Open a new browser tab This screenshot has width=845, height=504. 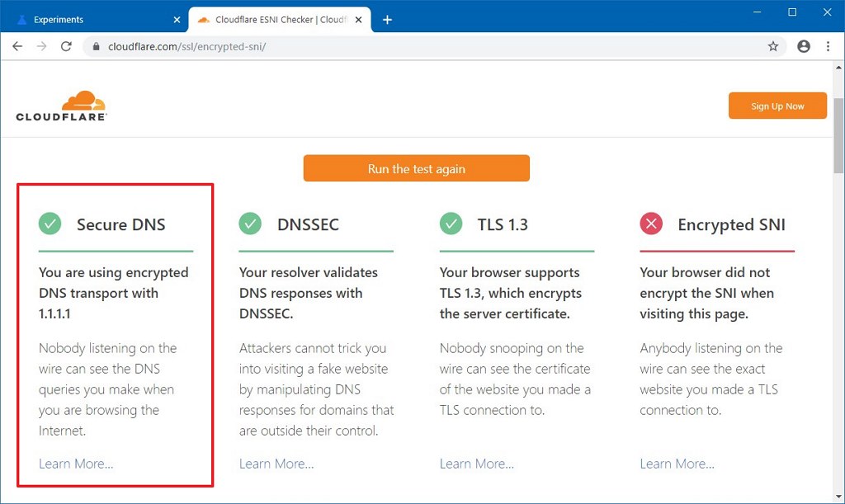[x=387, y=20]
